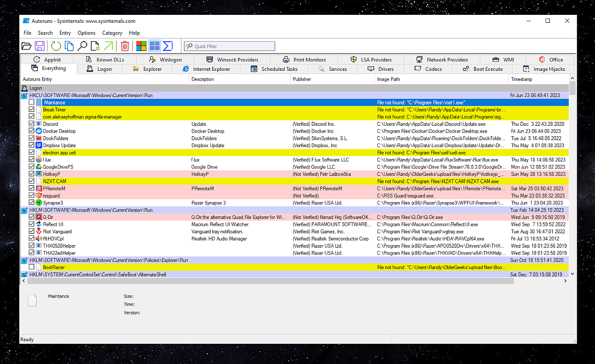Enable the NZXT.CAM entry checkbox
This screenshot has height=364, width=595.
31,181
